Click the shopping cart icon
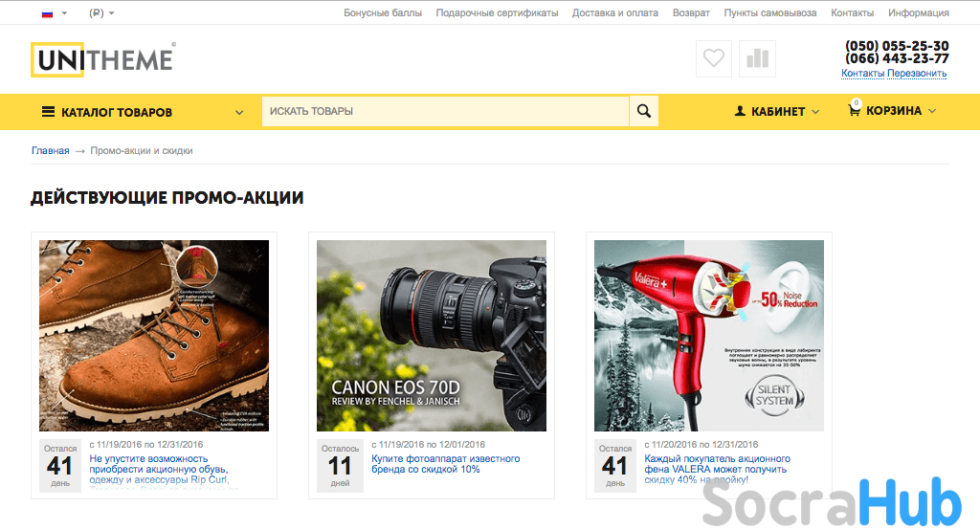The width and height of the screenshot is (980, 530). point(854,110)
